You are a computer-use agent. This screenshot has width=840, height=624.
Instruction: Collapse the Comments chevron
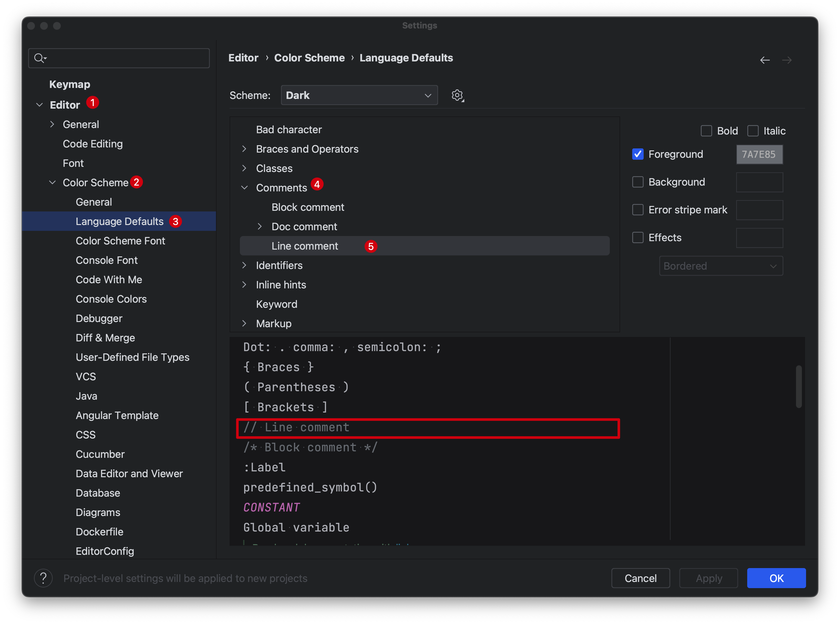(244, 188)
